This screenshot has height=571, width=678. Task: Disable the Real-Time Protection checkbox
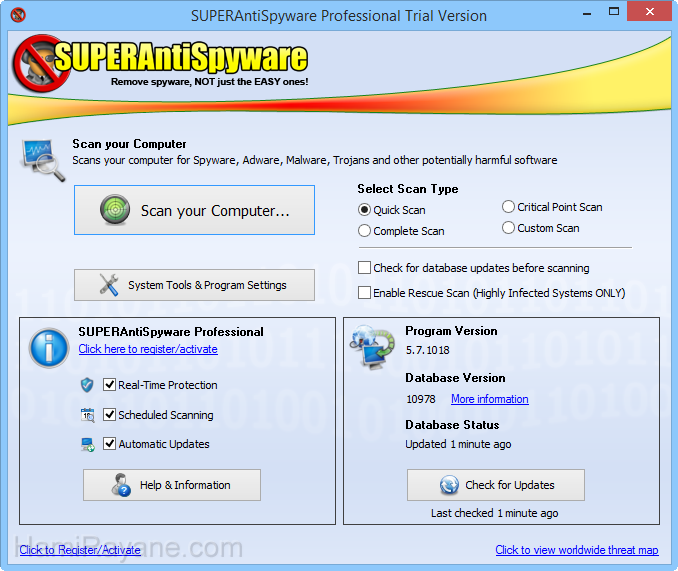110,385
